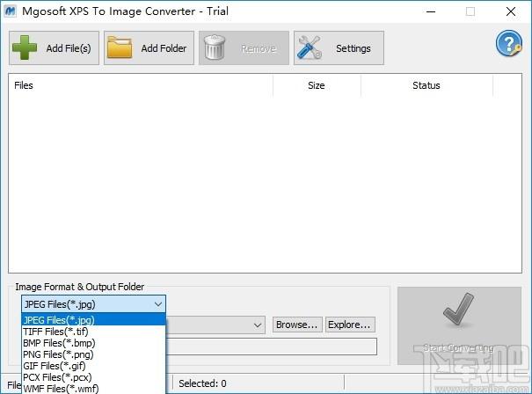The image size is (532, 394).
Task: Click the text field below output folder
Action: [x=272, y=347]
